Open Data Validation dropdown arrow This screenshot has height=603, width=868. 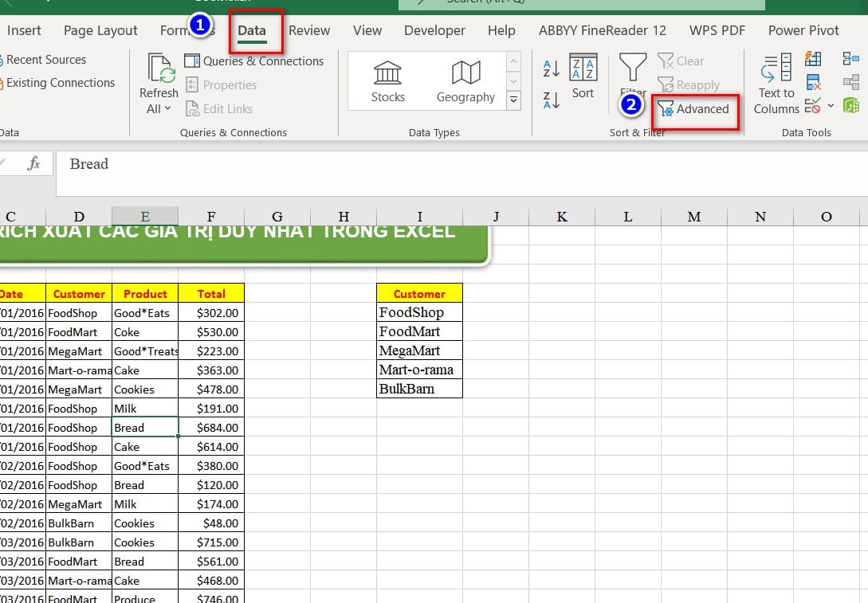click(x=831, y=106)
